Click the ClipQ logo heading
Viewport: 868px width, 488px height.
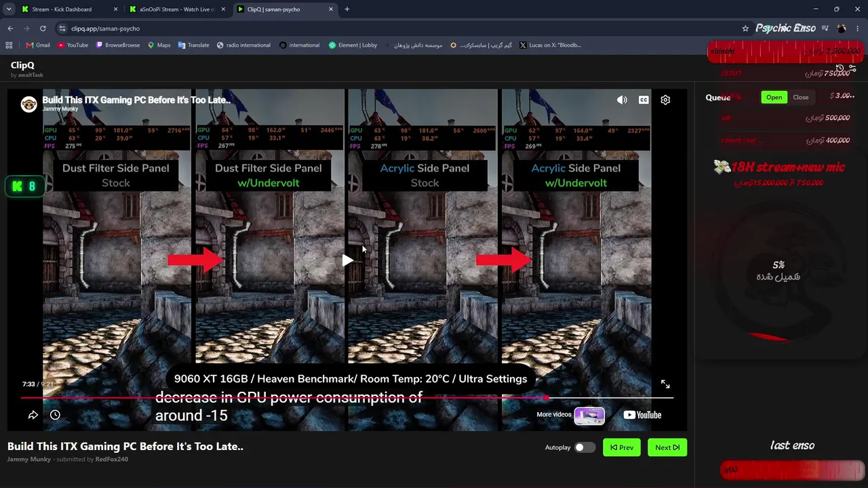[22, 65]
